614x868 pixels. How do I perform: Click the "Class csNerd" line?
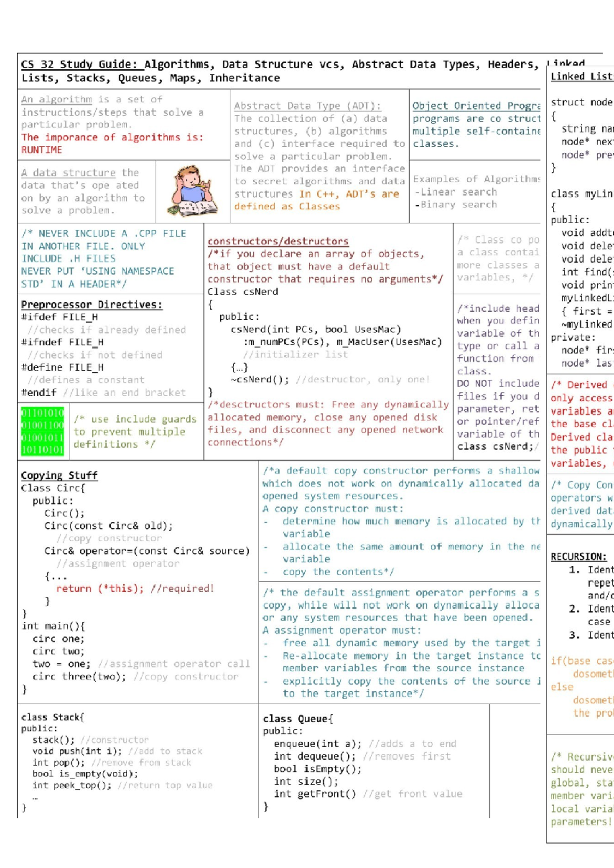243,292
